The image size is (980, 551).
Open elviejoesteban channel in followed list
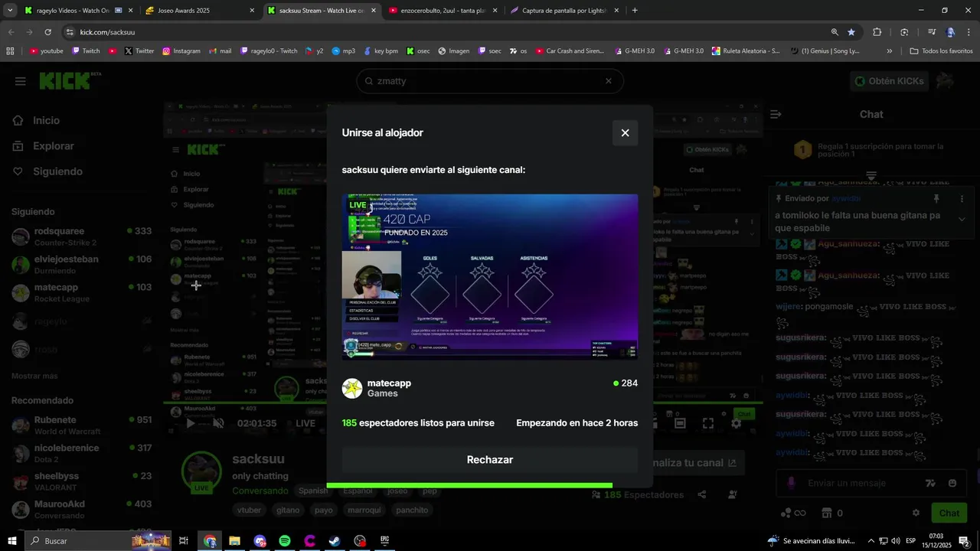(81, 264)
